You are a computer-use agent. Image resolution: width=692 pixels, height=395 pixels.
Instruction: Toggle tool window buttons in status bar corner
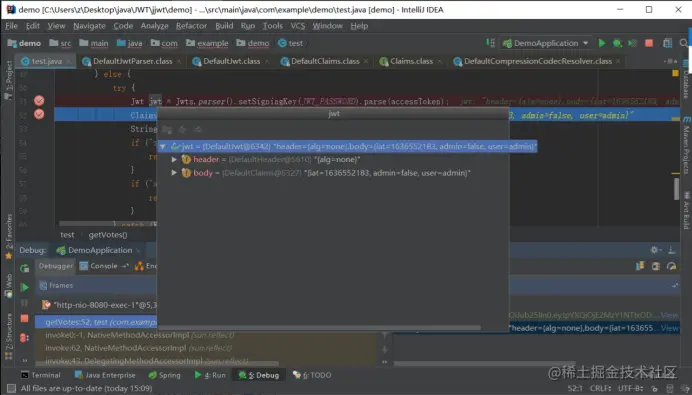click(11, 388)
